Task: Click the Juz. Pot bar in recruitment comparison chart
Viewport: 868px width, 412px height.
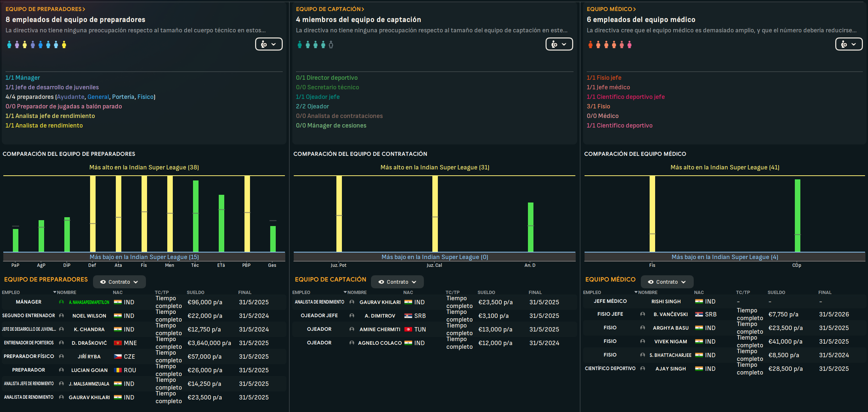Action: pyautogui.click(x=339, y=214)
